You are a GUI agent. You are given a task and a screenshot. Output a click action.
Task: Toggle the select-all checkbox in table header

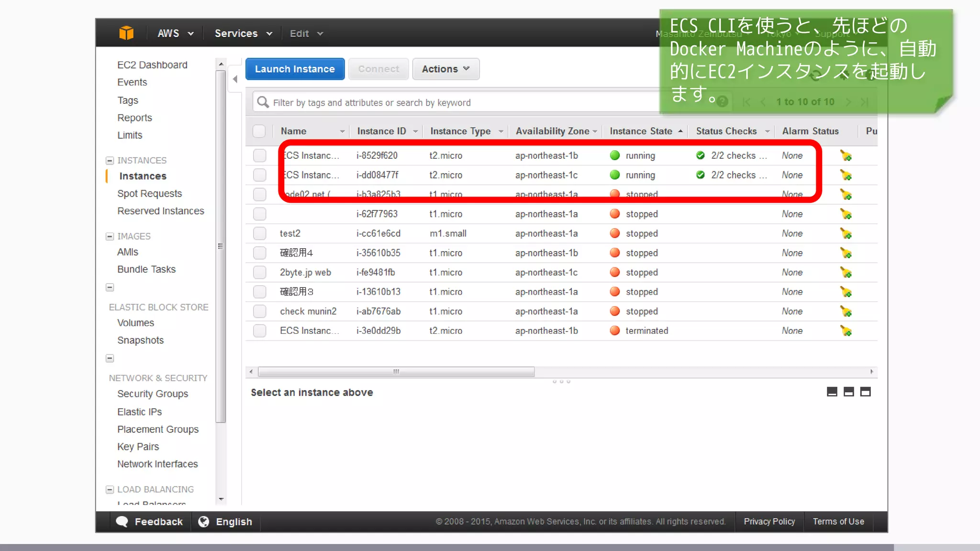pyautogui.click(x=259, y=131)
